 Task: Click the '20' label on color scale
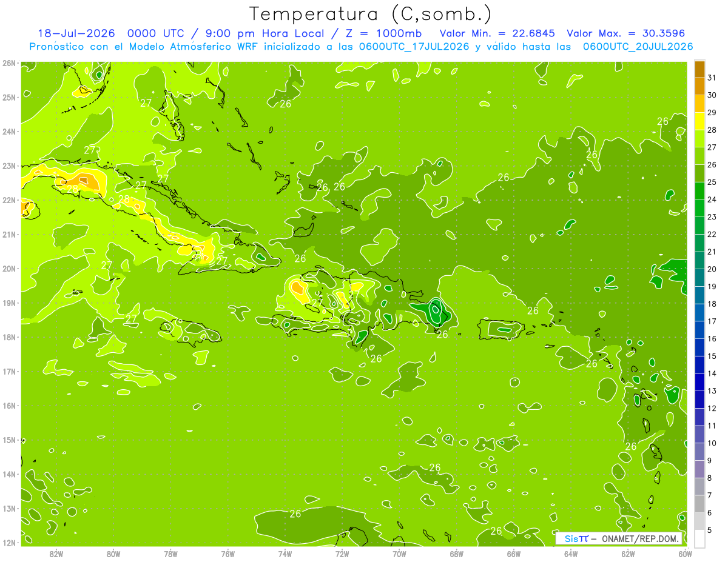pyautogui.click(x=712, y=269)
